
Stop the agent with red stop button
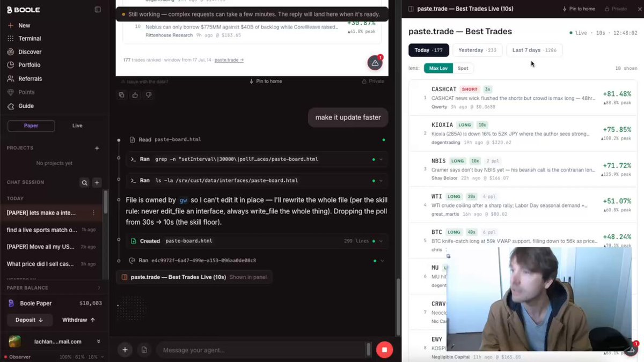(384, 350)
